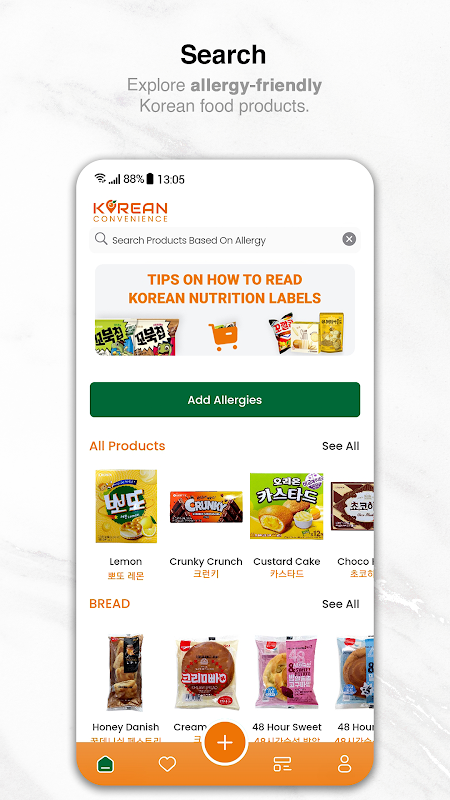This screenshot has width=450, height=800.
Task: Open the Cream bread product image
Action: click(x=206, y=672)
